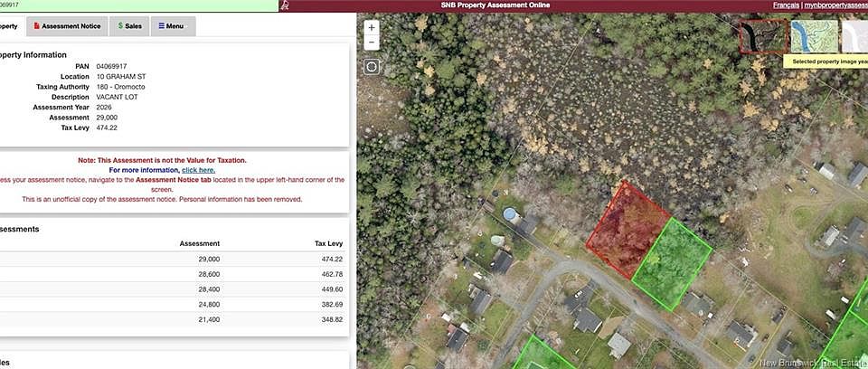This screenshot has height=369, width=868.
Task: Select the plain street basemap thumbnail
Action: (854, 36)
